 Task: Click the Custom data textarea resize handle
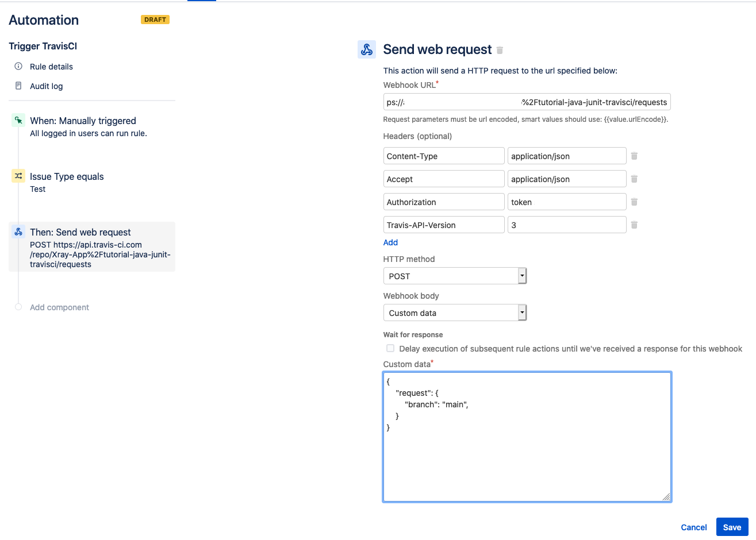666,497
